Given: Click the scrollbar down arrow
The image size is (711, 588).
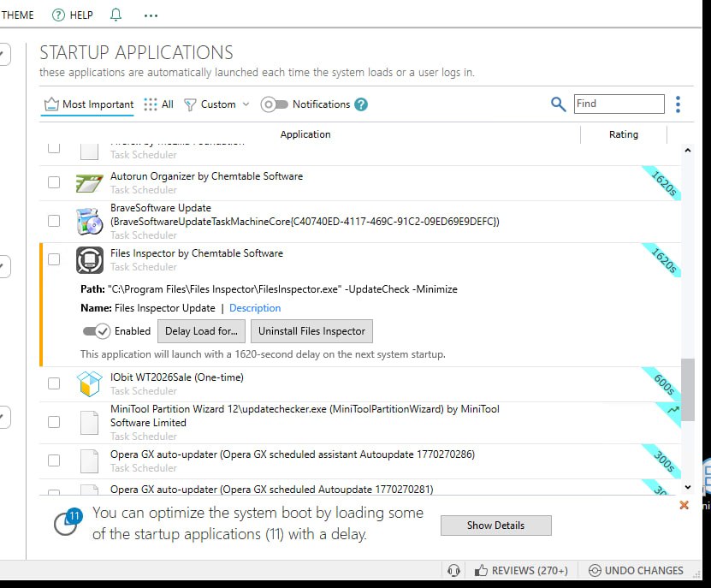Looking at the screenshot, I should click(688, 487).
